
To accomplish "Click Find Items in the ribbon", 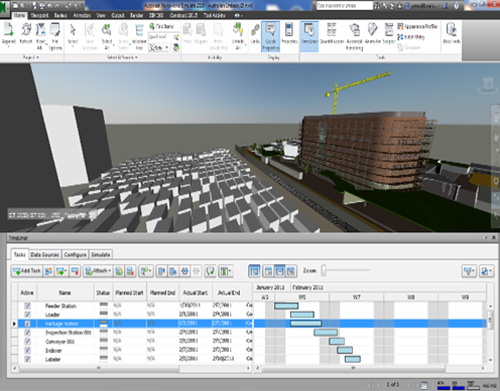I will [x=162, y=26].
